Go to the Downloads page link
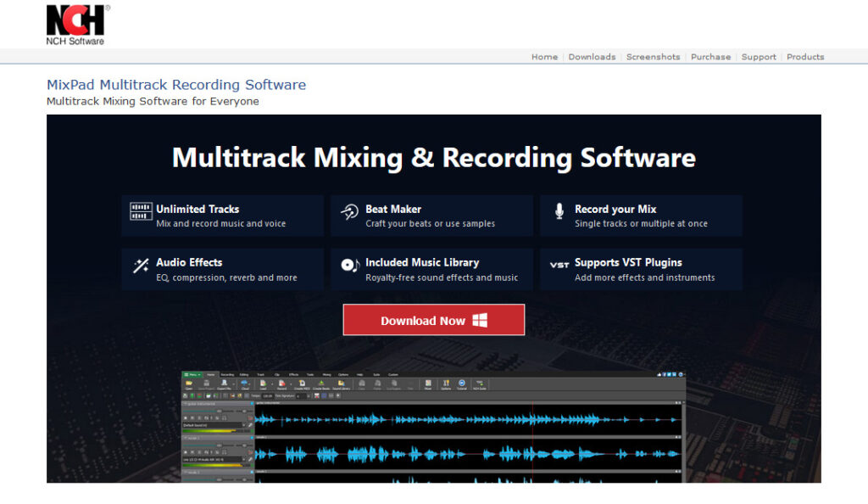868x504 pixels. 592,57
